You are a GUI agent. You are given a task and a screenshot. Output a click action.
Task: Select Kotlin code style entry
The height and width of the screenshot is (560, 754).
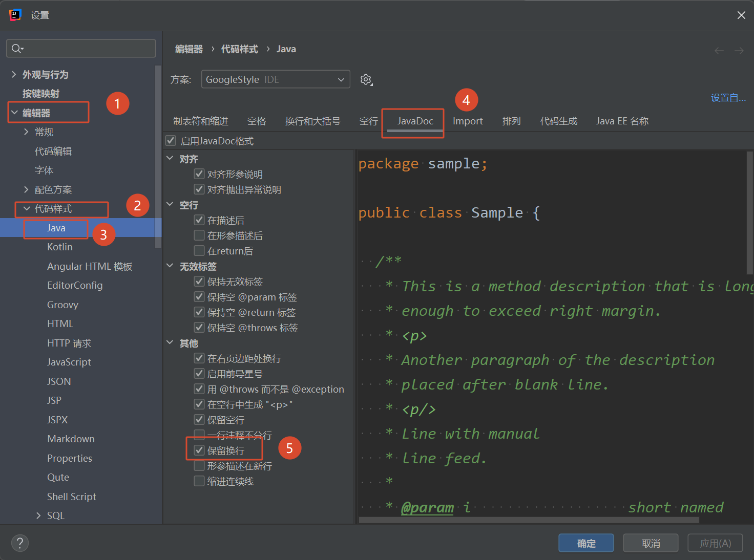(60, 247)
